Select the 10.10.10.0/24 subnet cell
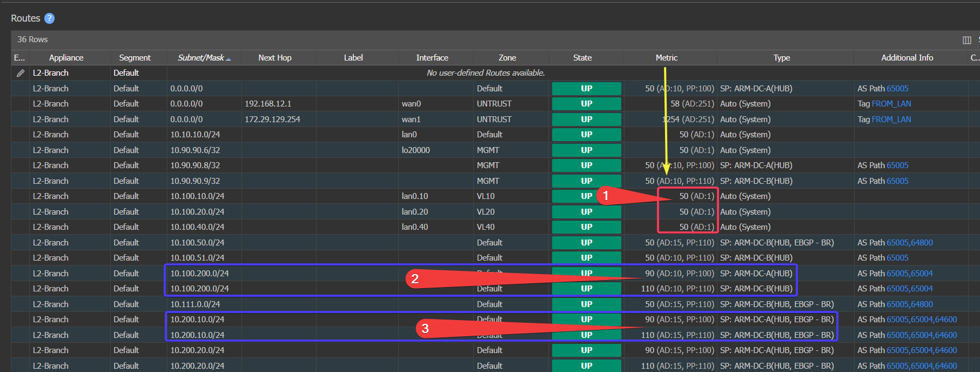Image resolution: width=980 pixels, height=372 pixels. click(204, 135)
